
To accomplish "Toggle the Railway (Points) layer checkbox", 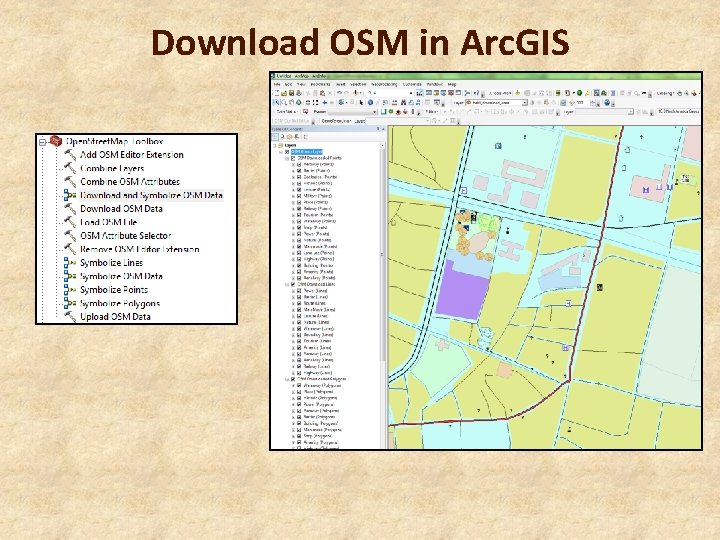I will 299,208.
